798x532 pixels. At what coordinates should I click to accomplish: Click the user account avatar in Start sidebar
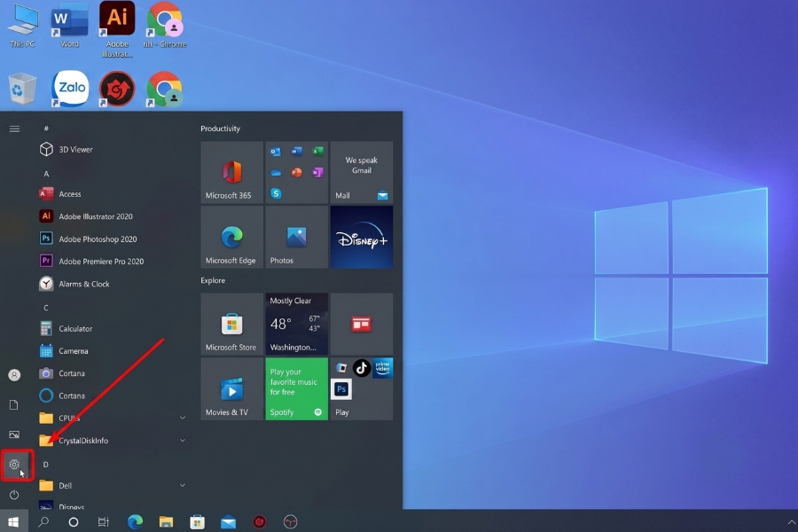click(x=14, y=375)
